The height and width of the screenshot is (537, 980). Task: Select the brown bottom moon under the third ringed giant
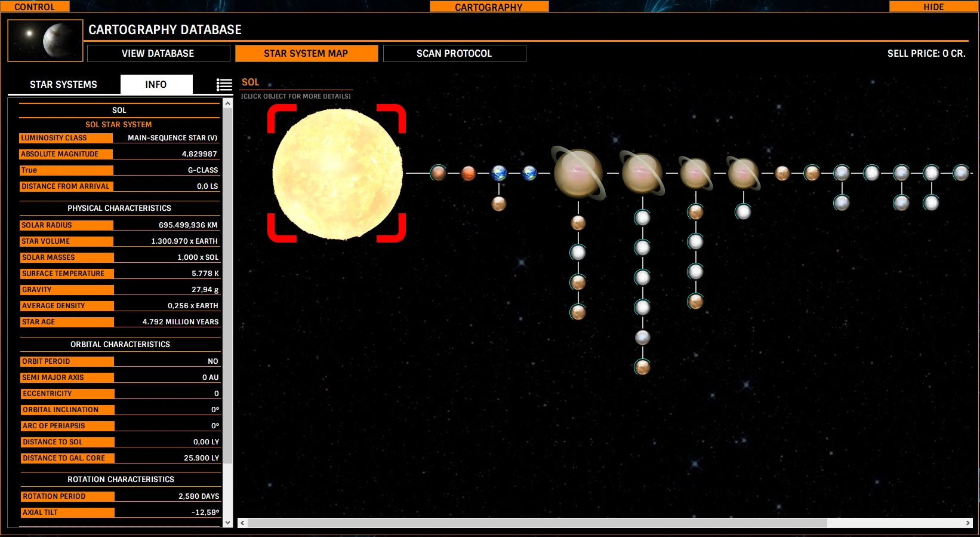coord(695,301)
